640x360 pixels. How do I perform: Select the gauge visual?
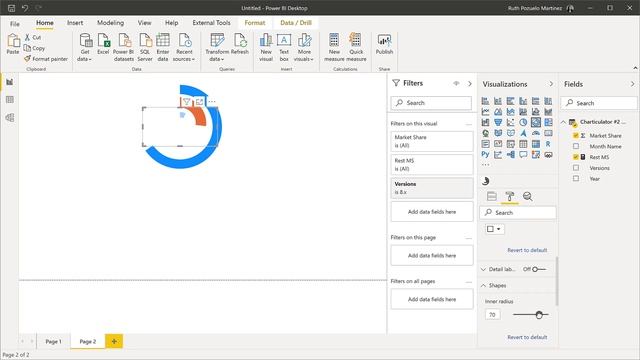pyautogui.click(x=536, y=133)
